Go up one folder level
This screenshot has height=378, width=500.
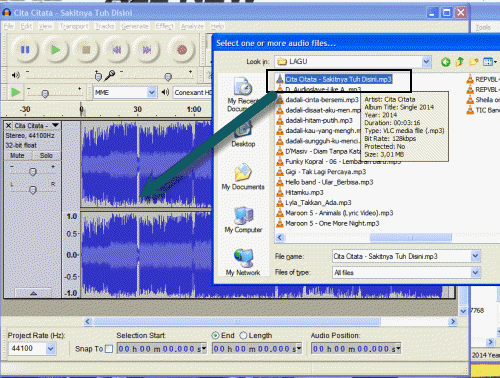click(460, 62)
